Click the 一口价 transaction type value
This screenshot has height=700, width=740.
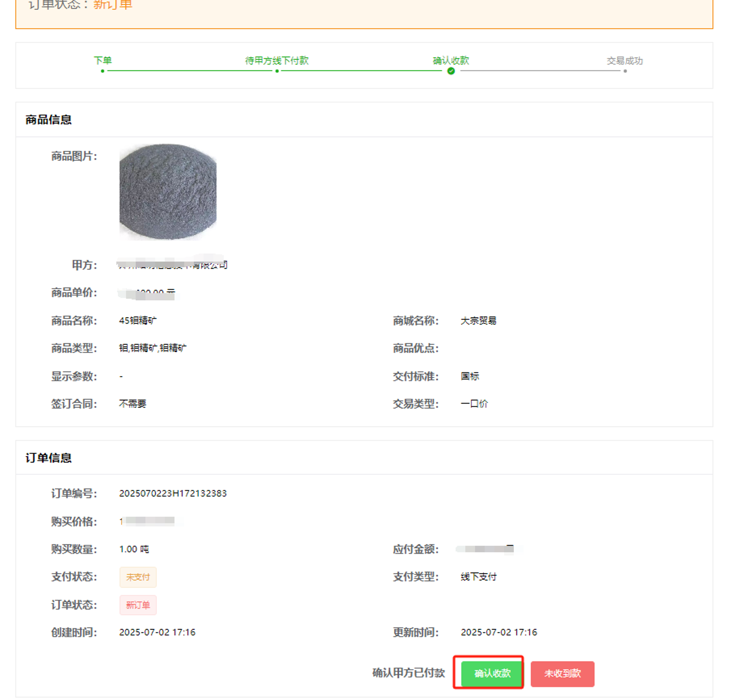coord(474,404)
